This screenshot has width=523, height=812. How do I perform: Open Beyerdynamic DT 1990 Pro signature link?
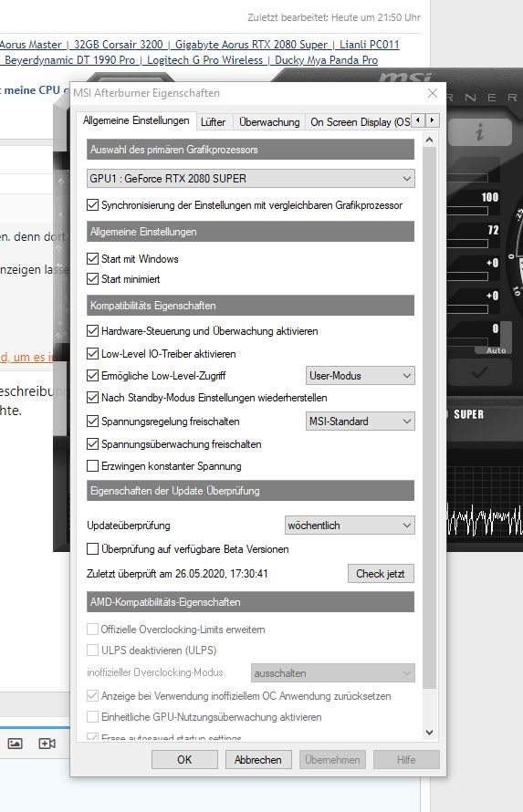click(70, 60)
